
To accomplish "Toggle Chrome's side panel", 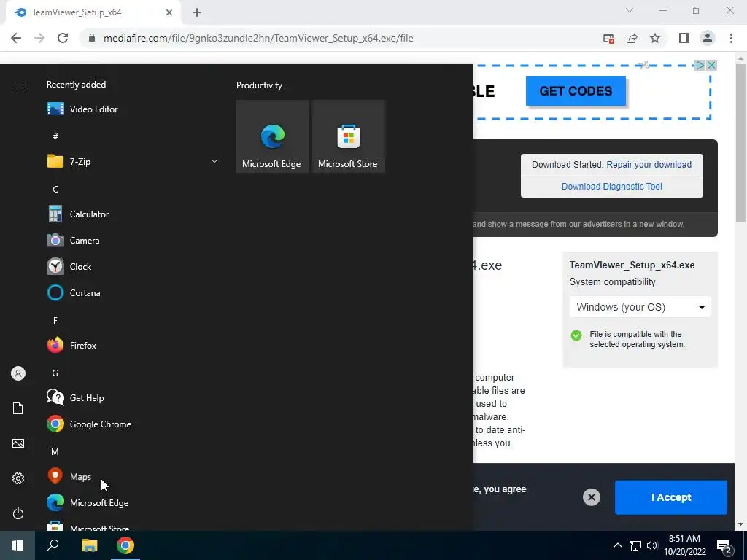I will 684,38.
